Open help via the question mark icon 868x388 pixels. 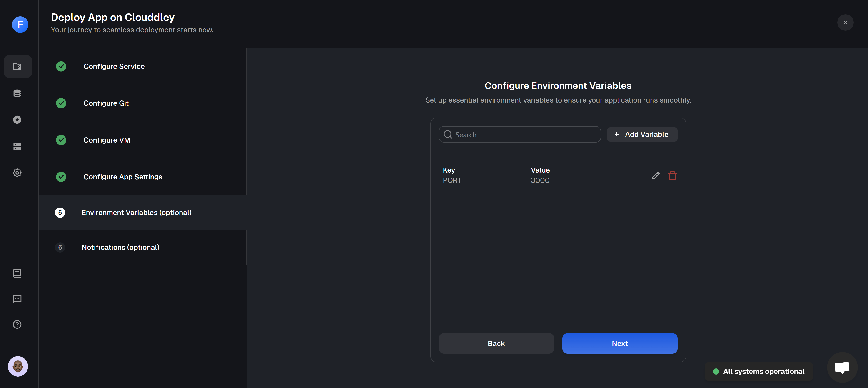(17, 324)
